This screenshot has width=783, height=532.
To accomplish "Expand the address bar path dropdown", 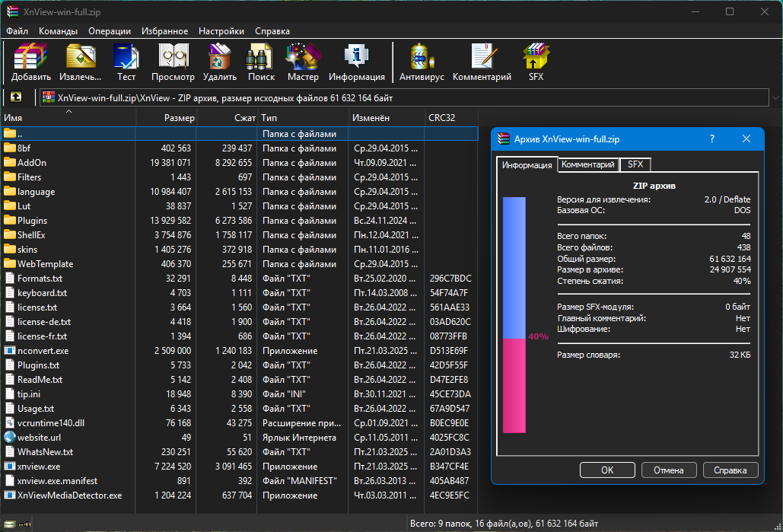I will 775,98.
